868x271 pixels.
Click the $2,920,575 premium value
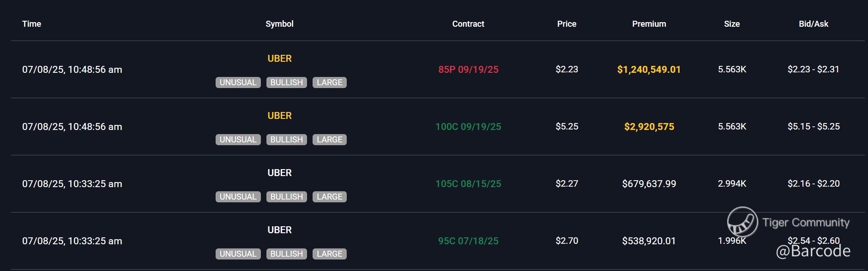click(x=649, y=127)
